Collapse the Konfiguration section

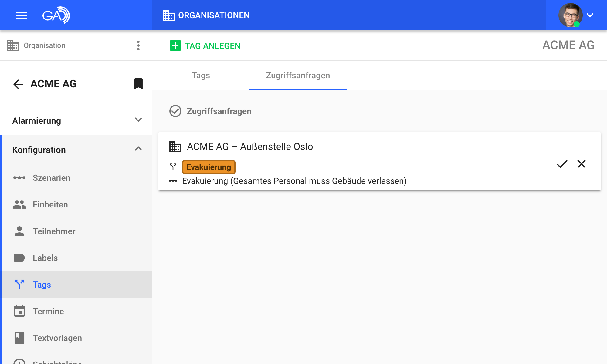pos(138,149)
